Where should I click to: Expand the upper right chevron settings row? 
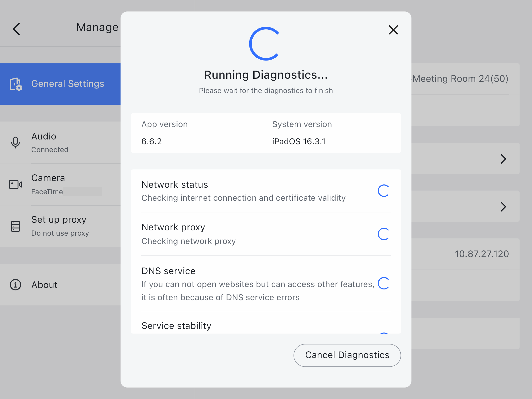503,159
